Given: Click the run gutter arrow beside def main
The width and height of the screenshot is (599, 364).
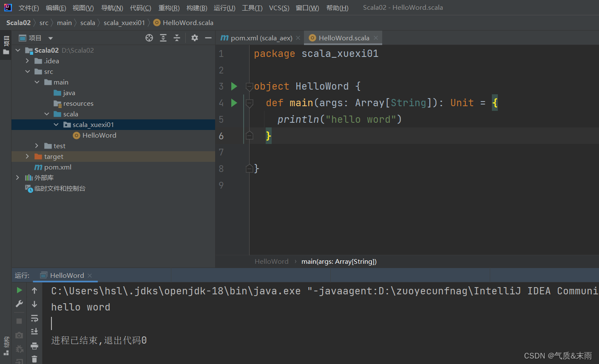Looking at the screenshot, I should click(x=234, y=102).
